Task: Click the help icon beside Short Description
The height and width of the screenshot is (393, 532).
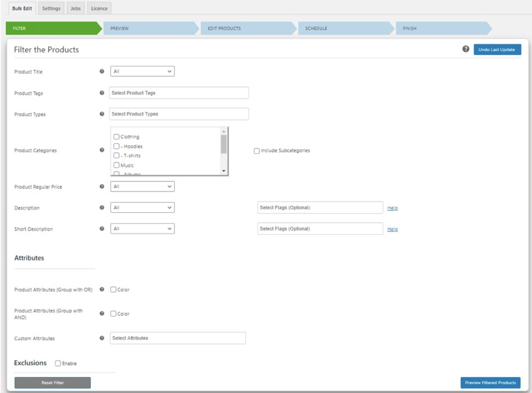Action: (x=102, y=229)
